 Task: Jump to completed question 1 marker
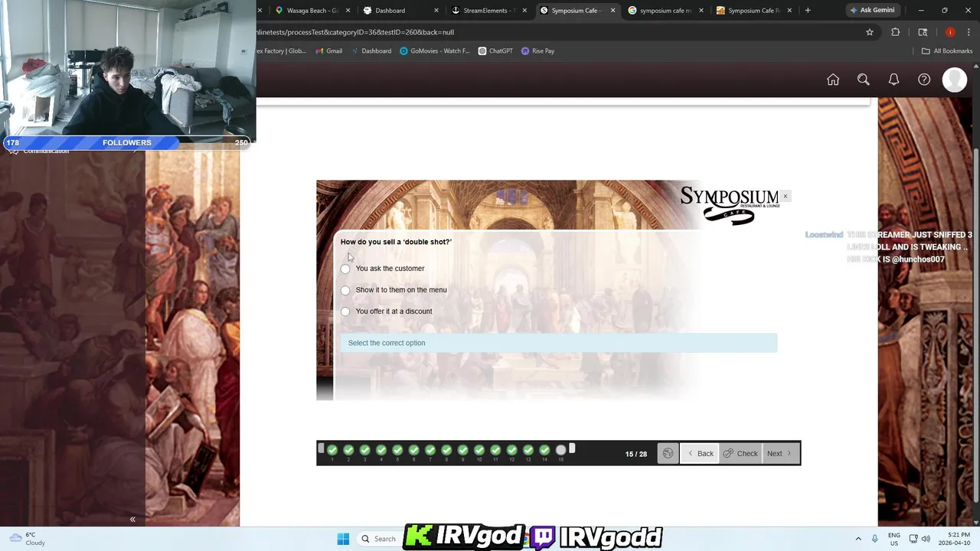click(x=332, y=450)
